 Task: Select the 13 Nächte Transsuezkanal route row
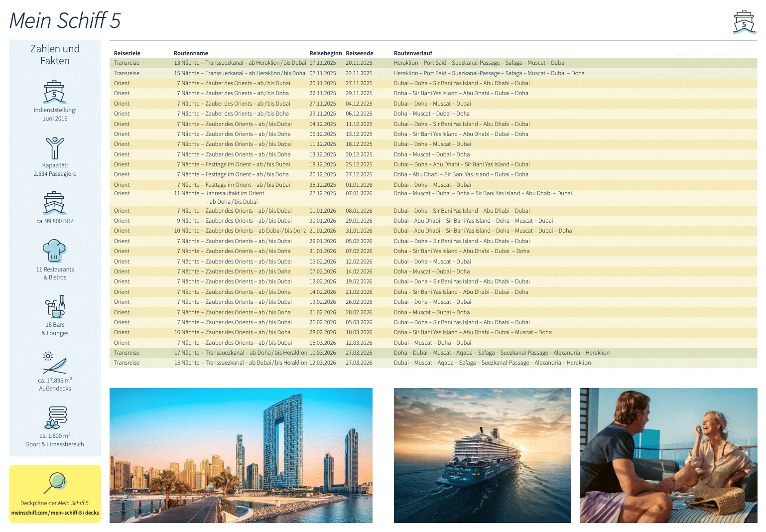(240, 63)
